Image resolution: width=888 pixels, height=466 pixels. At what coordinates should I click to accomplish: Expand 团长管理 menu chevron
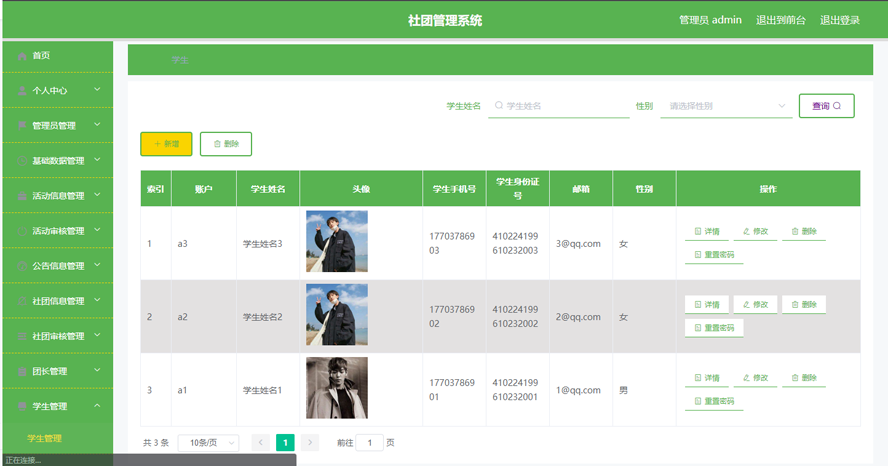(x=97, y=370)
